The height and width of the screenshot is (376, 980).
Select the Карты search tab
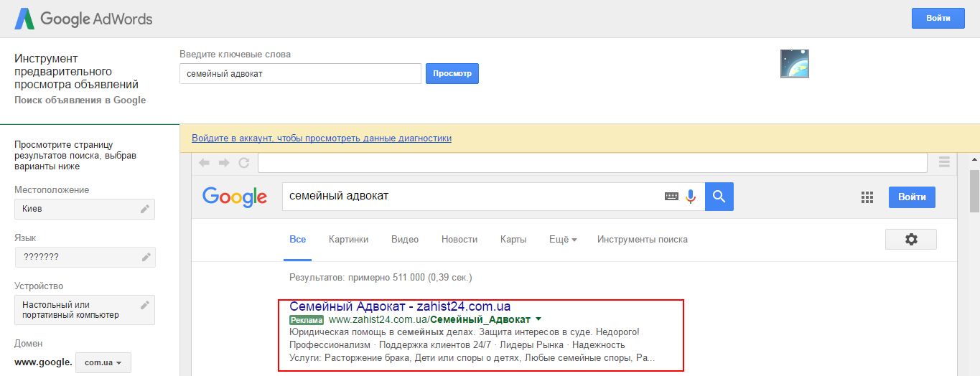pyautogui.click(x=513, y=240)
